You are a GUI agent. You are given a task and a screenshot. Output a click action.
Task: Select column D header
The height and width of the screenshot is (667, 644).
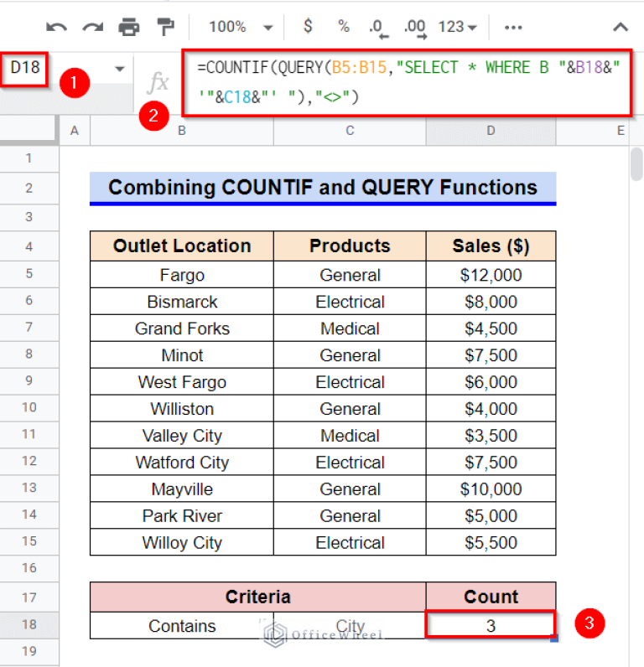[x=491, y=130]
